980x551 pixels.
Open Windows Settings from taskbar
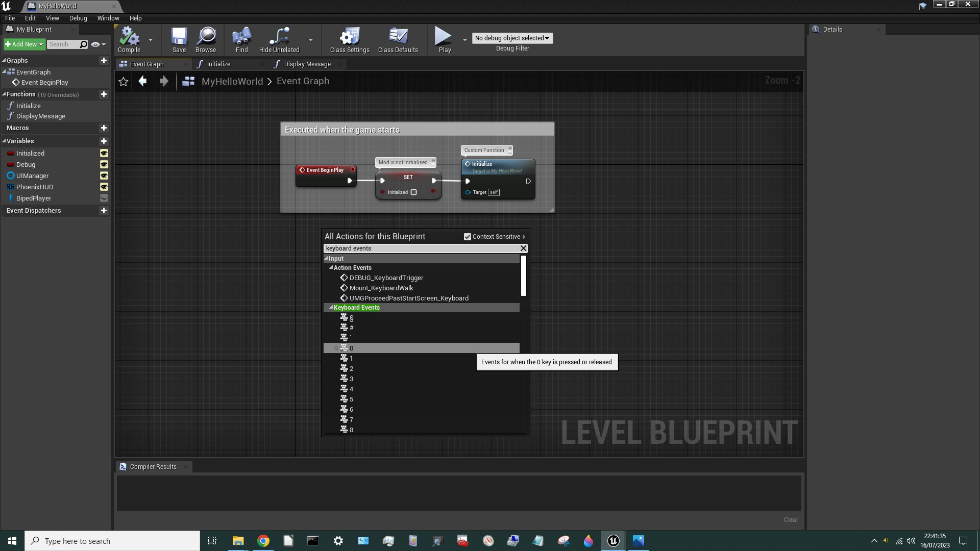[338, 541]
